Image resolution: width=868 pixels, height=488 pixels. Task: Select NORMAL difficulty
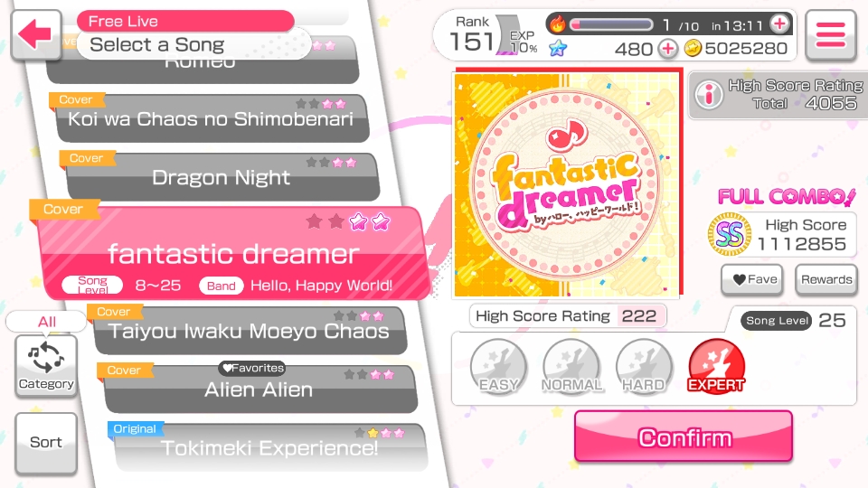coord(571,366)
